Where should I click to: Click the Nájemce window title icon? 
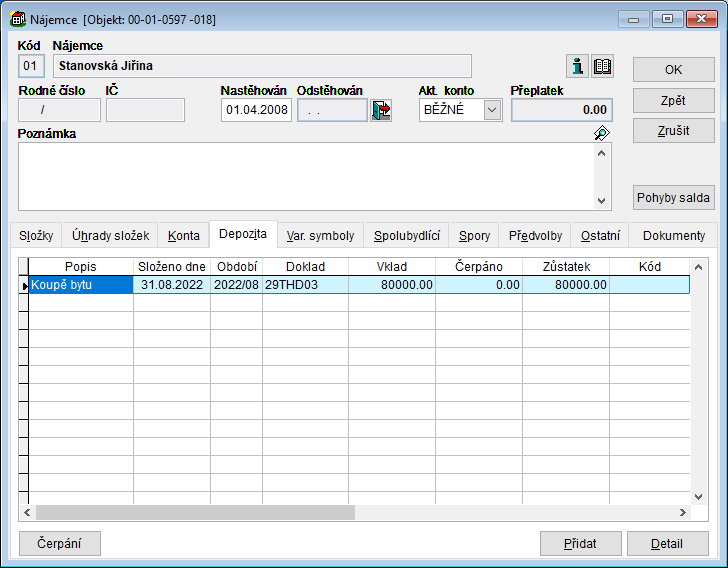pos(17,19)
